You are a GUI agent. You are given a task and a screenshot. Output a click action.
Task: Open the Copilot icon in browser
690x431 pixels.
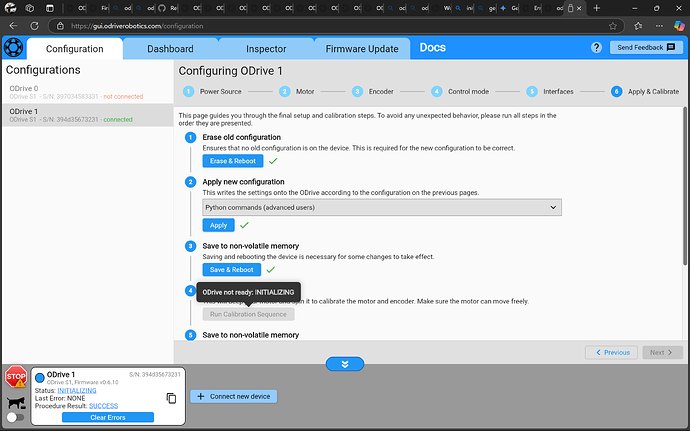[x=679, y=26]
